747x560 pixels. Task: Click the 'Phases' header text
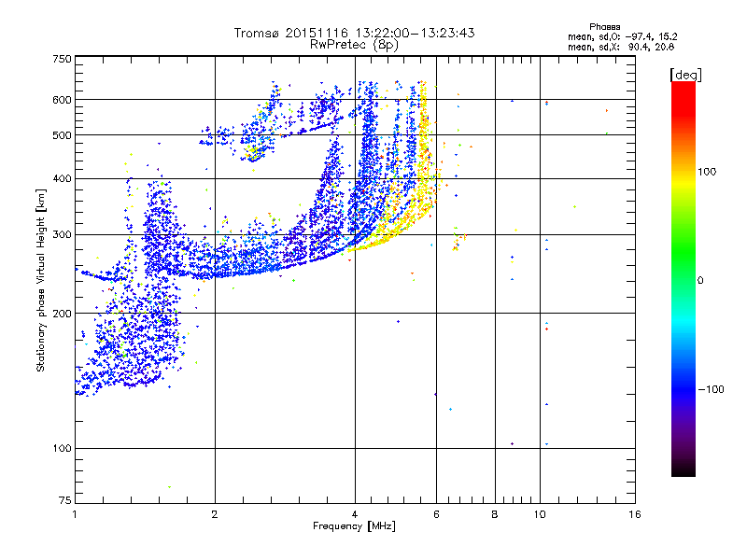(x=604, y=27)
